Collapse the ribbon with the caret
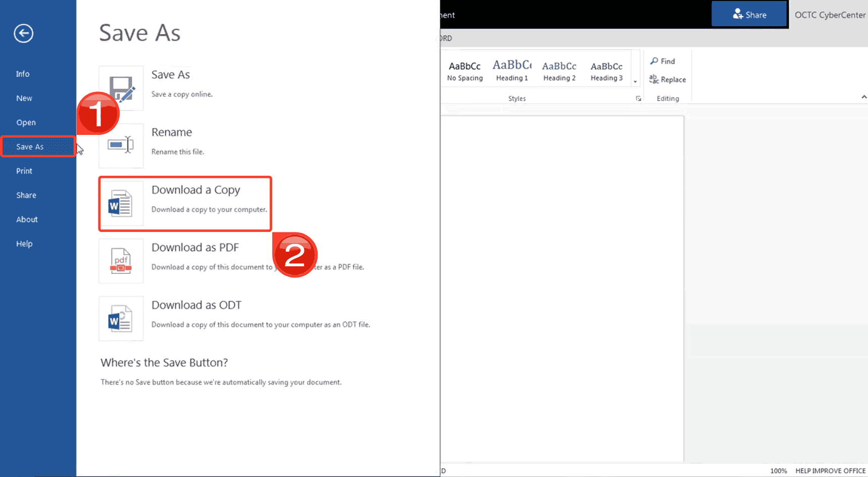Screen dimensions: 868x477 pyautogui.click(x=863, y=97)
